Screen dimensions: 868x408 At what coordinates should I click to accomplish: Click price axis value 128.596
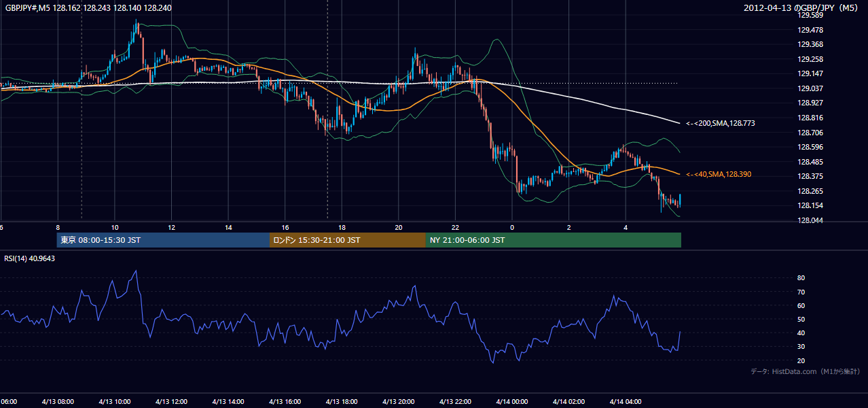(x=810, y=147)
